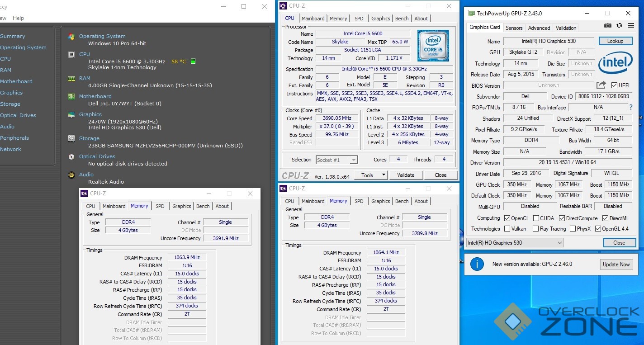Open the Mainboard tab in top CPU-Z window

point(313,19)
